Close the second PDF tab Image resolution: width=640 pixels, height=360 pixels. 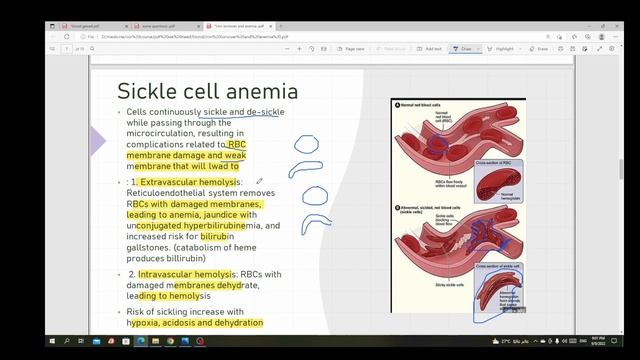(198, 26)
